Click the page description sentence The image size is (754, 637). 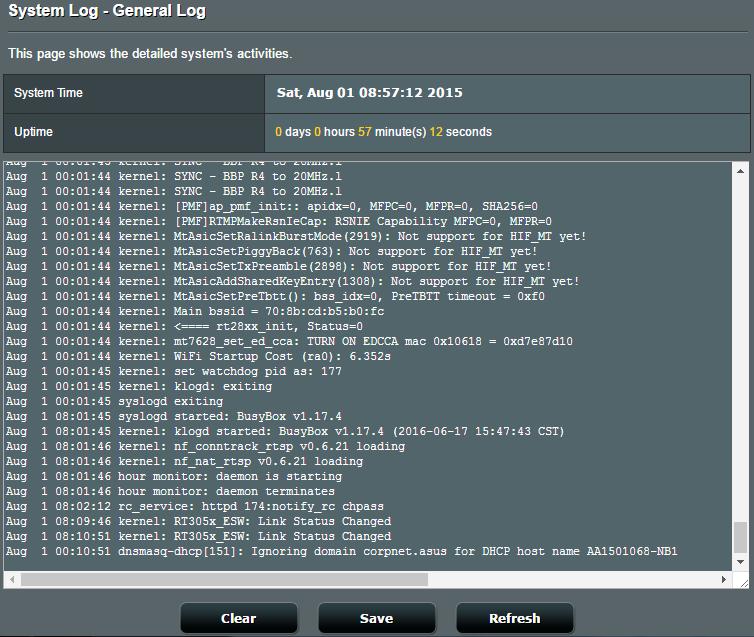pos(150,53)
